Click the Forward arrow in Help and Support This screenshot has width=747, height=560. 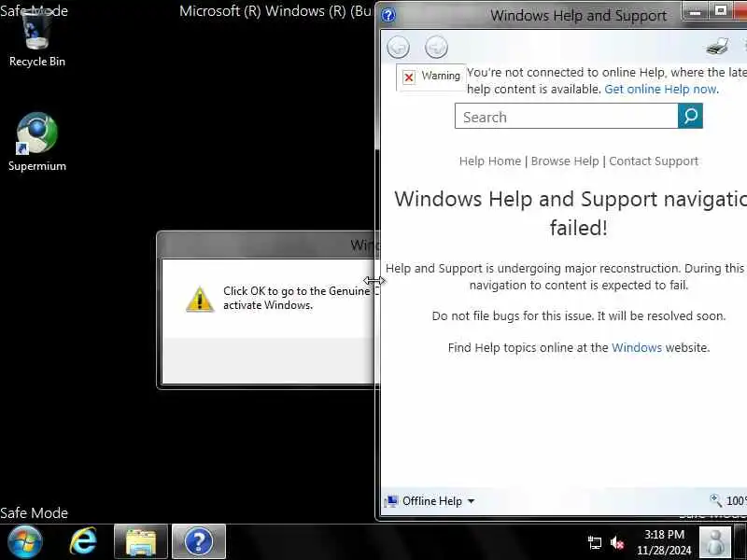436,48
